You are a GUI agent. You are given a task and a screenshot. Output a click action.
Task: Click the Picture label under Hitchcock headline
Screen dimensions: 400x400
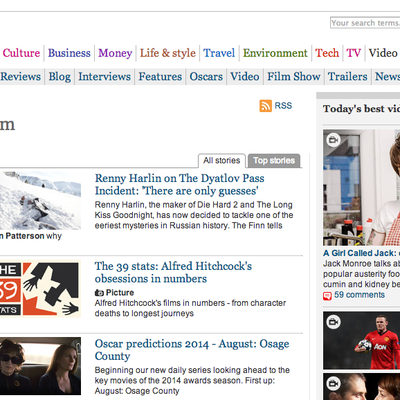(120, 293)
